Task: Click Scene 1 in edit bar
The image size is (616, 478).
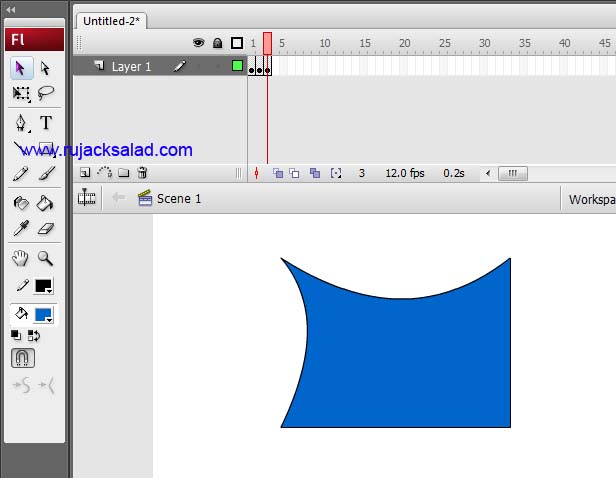Action: pos(170,198)
